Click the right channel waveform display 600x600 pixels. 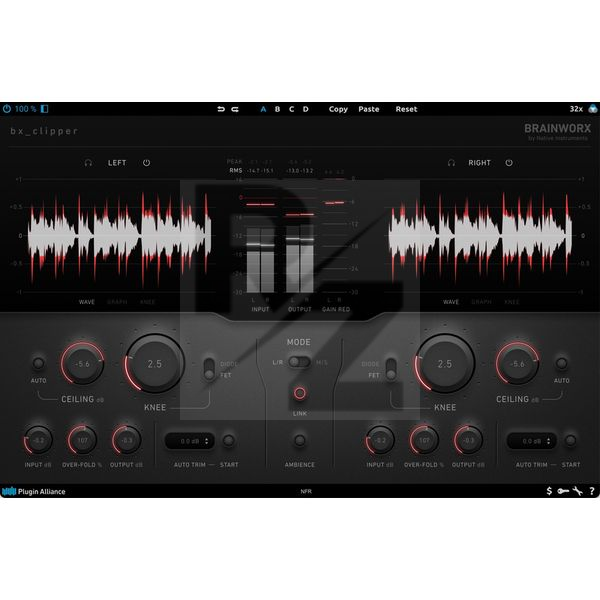click(480, 236)
